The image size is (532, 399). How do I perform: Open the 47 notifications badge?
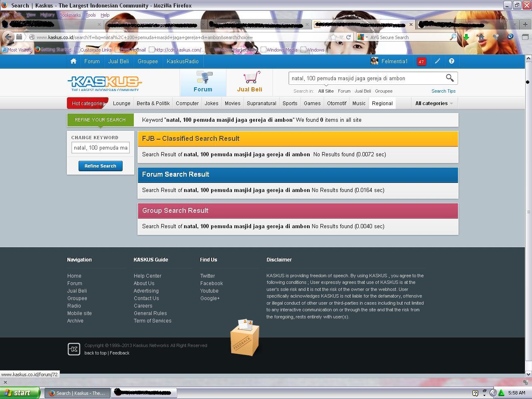click(x=421, y=62)
